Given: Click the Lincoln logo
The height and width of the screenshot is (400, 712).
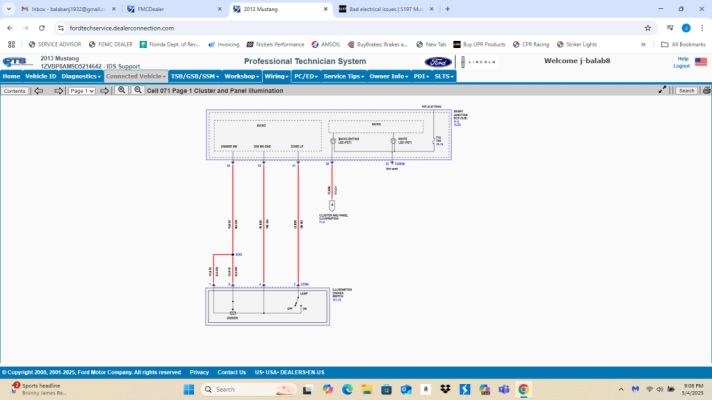Looking at the screenshot, I should (479, 62).
